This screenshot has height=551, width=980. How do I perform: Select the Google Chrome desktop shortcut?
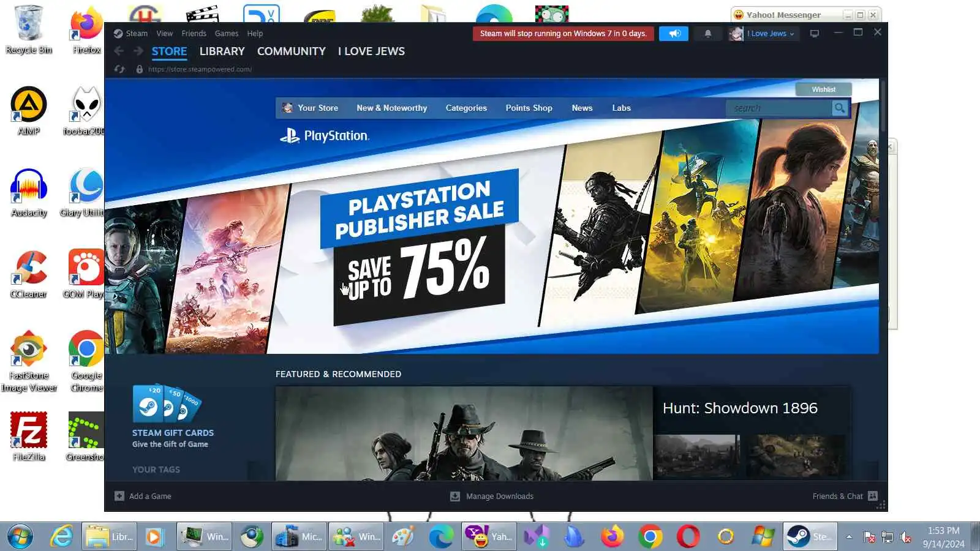pos(86,361)
